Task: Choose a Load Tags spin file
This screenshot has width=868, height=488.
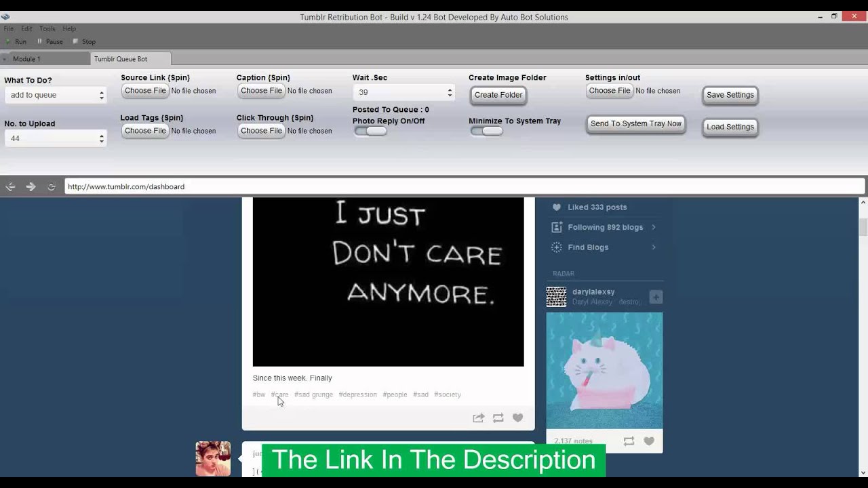Action: click(x=145, y=131)
